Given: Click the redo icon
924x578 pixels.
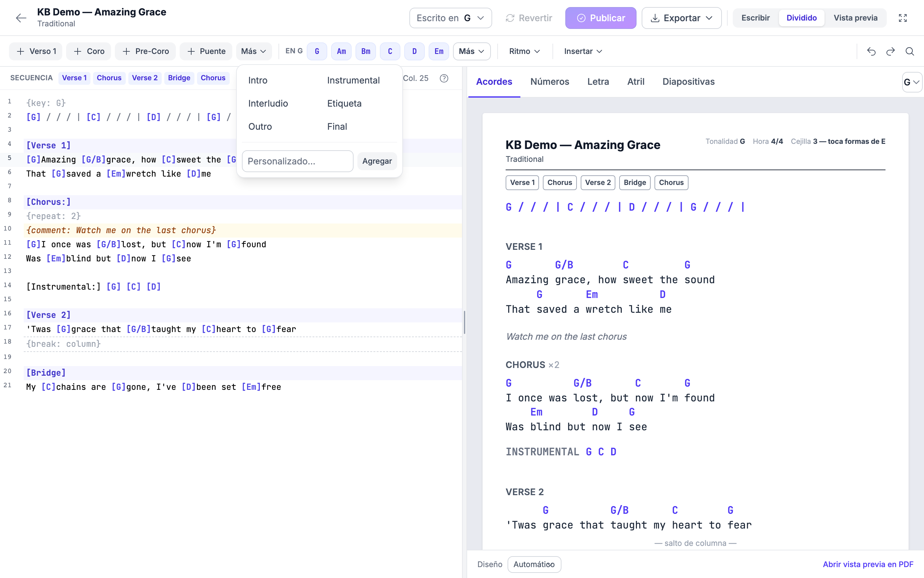Looking at the screenshot, I should click(x=890, y=51).
